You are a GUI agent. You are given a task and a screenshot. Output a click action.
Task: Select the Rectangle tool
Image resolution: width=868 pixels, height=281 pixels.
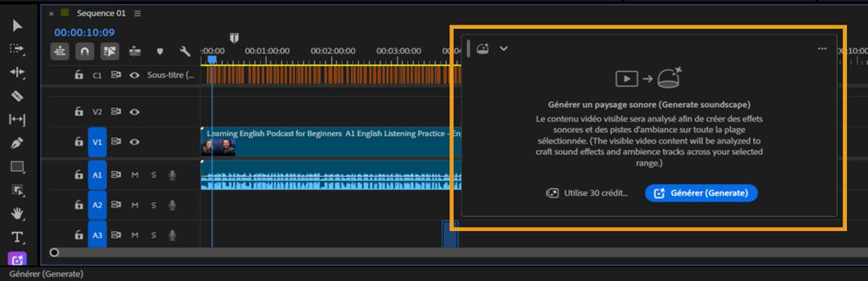[17, 167]
